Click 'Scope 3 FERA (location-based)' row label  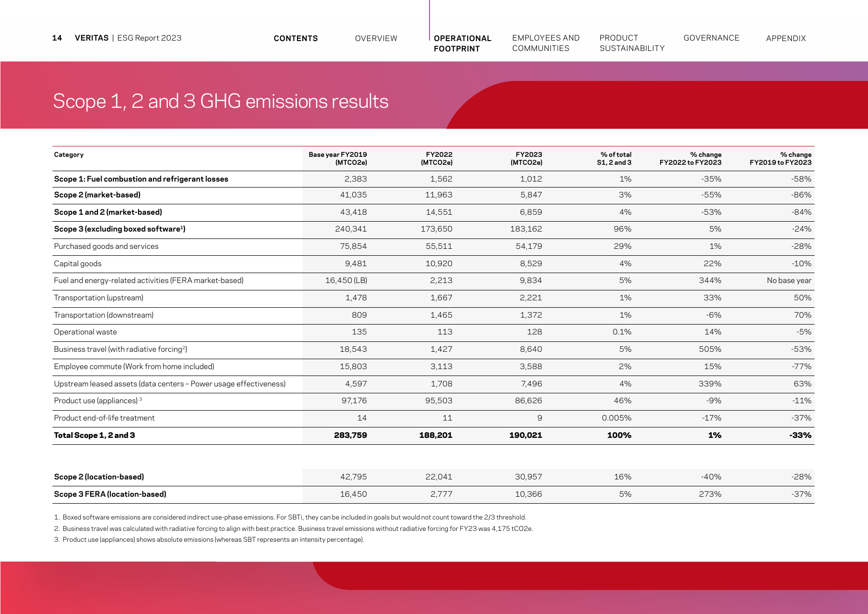click(110, 494)
